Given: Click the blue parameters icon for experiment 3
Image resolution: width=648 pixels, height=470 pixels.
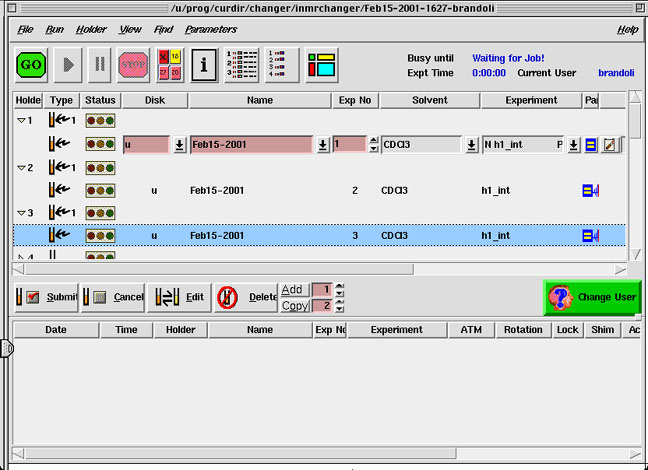Looking at the screenshot, I should [x=591, y=236].
